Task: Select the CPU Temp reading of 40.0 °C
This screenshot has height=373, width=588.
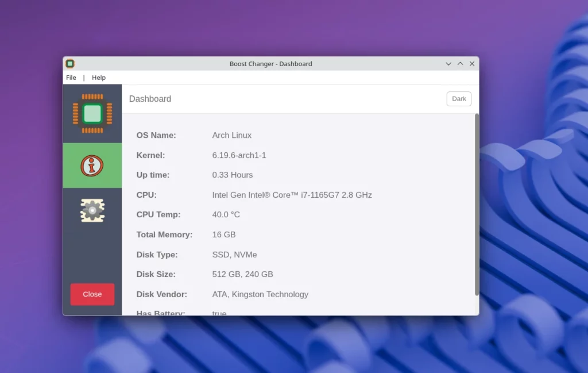Action: 226,214
